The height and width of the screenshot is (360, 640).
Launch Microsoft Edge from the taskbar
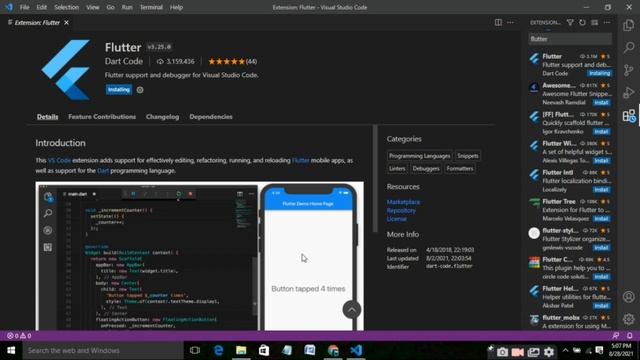218,351
